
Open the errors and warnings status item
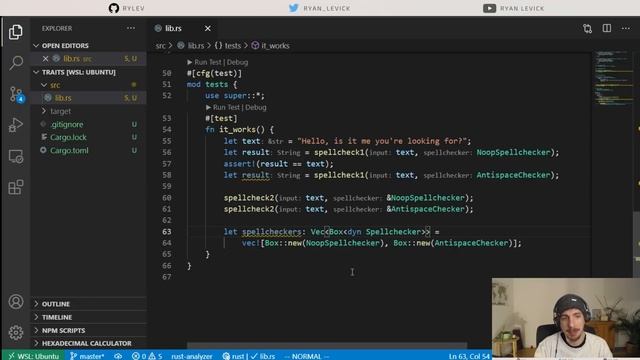(x=147, y=356)
